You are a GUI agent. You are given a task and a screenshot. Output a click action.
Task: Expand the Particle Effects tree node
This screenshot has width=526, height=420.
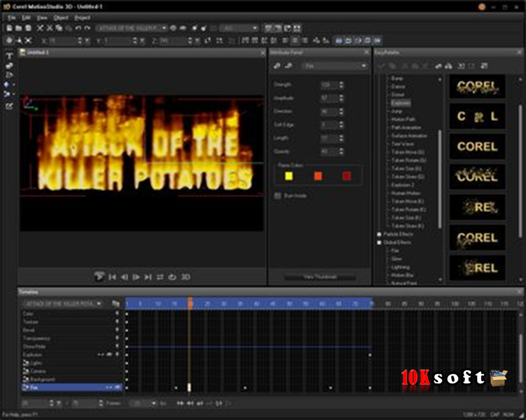coord(379,234)
